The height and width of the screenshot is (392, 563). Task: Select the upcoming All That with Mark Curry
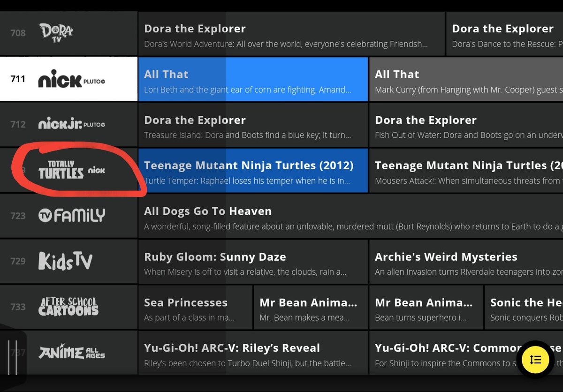click(466, 80)
